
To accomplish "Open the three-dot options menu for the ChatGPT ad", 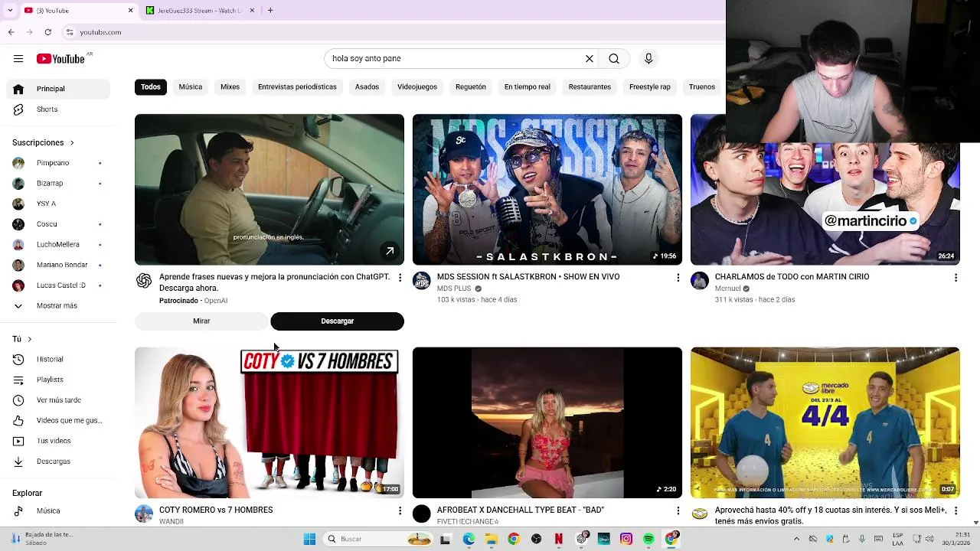I will 400,278.
